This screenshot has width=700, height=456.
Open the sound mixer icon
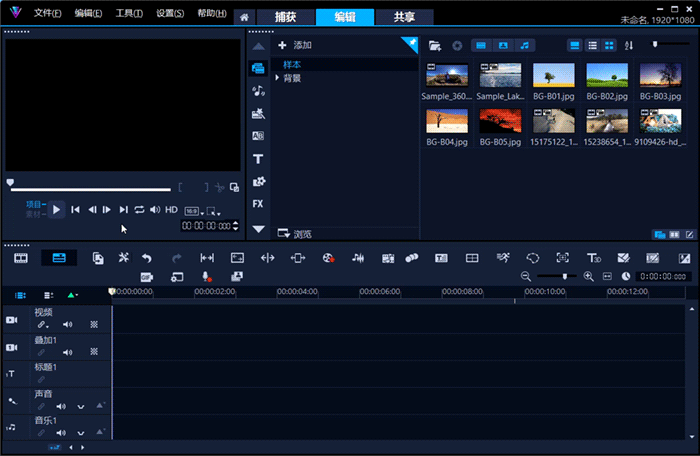(358, 258)
